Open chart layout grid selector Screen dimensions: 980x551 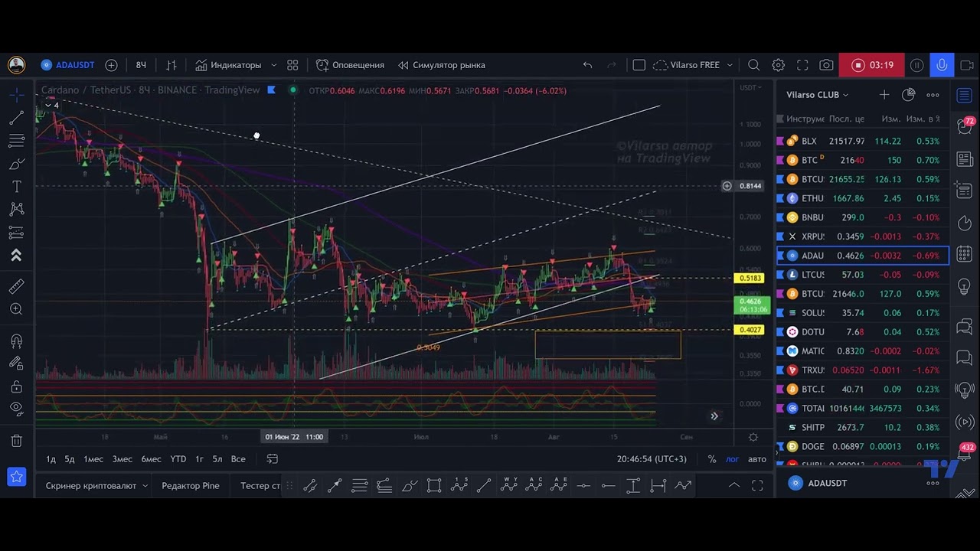[x=292, y=65]
